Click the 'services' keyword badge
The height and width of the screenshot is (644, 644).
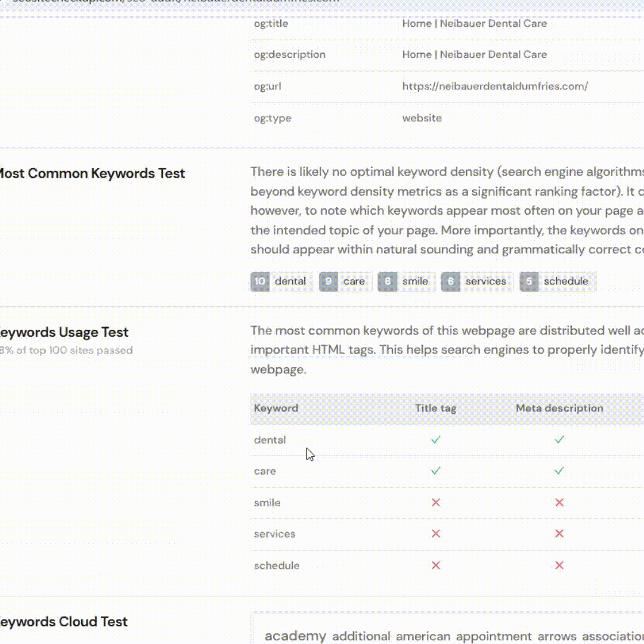477,281
